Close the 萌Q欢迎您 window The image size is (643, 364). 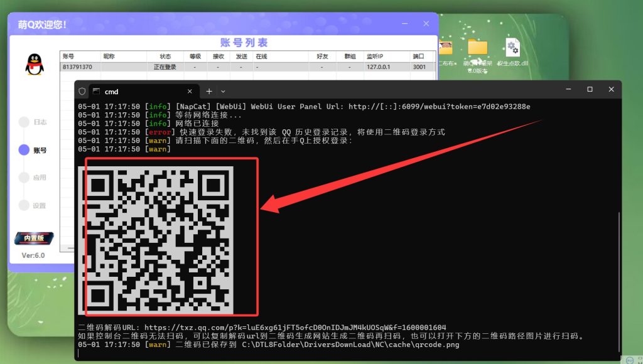(426, 24)
